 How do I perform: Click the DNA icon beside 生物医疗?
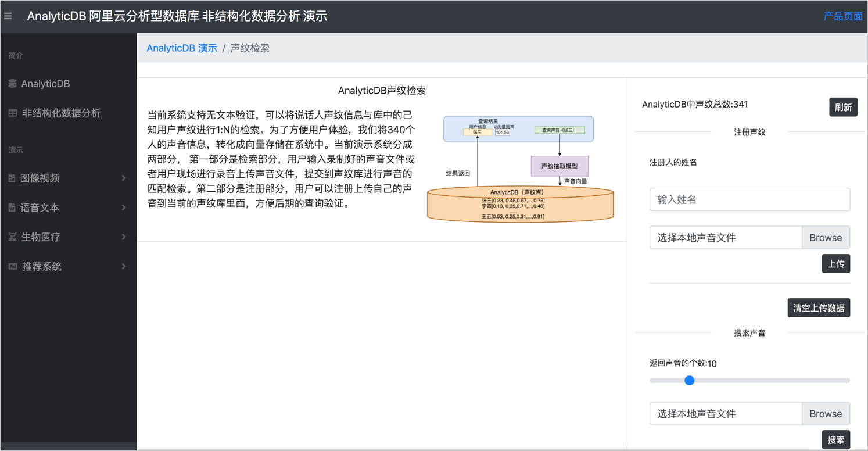click(12, 237)
